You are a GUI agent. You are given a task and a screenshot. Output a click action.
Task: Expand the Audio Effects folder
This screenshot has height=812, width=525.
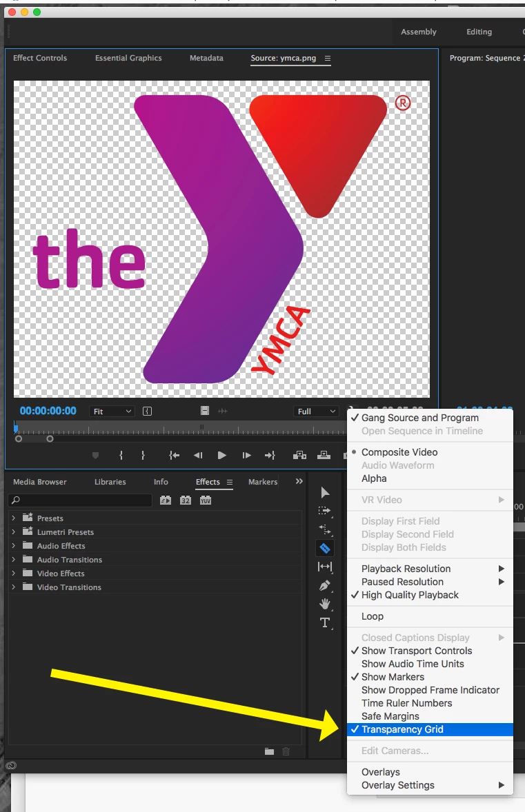[x=14, y=545]
